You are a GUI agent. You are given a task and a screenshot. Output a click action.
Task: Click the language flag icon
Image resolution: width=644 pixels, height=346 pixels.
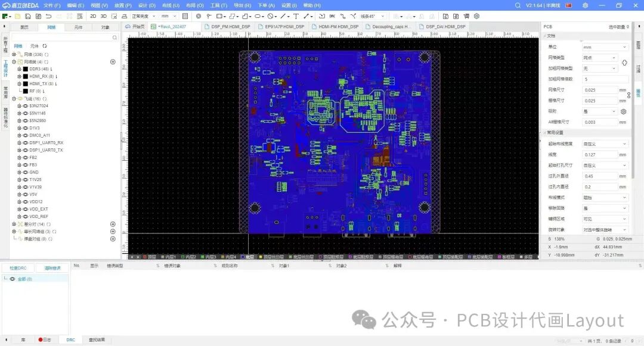click(x=569, y=5)
